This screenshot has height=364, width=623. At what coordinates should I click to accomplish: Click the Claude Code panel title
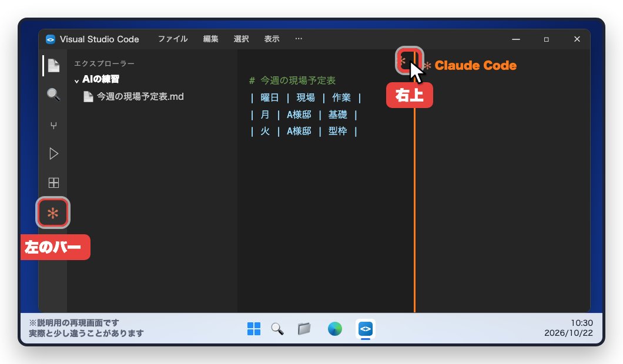point(475,66)
